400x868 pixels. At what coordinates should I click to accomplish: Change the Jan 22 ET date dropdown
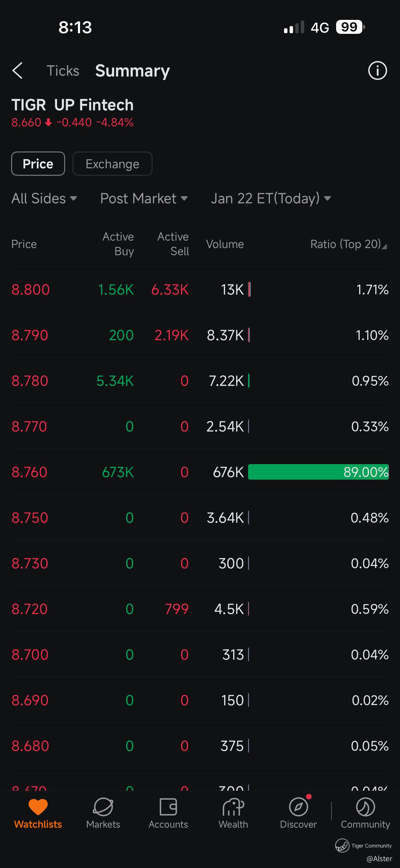271,198
